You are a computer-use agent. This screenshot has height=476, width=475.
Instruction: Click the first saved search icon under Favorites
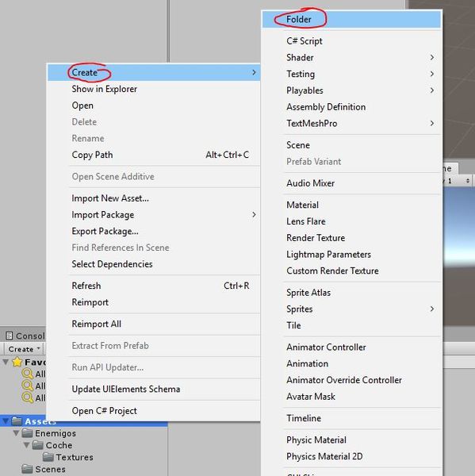click(x=28, y=374)
